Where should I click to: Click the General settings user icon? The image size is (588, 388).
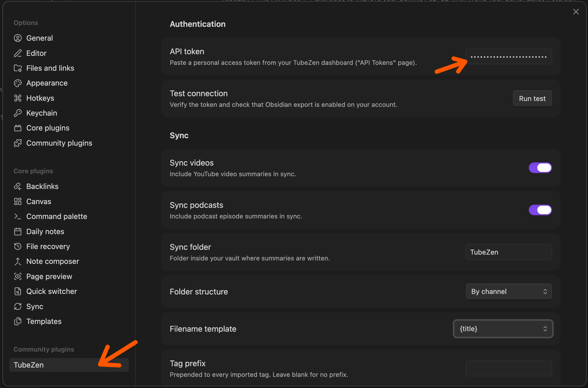[18, 38]
